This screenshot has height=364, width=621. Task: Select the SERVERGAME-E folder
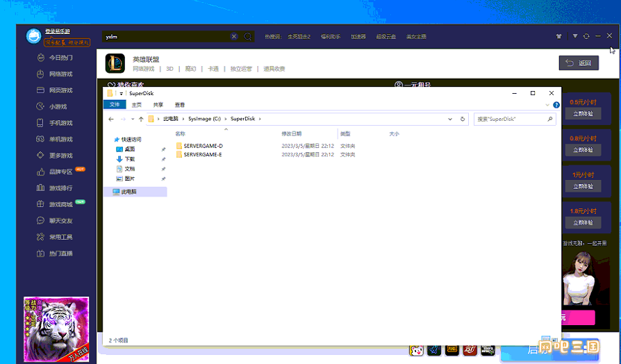(203, 155)
